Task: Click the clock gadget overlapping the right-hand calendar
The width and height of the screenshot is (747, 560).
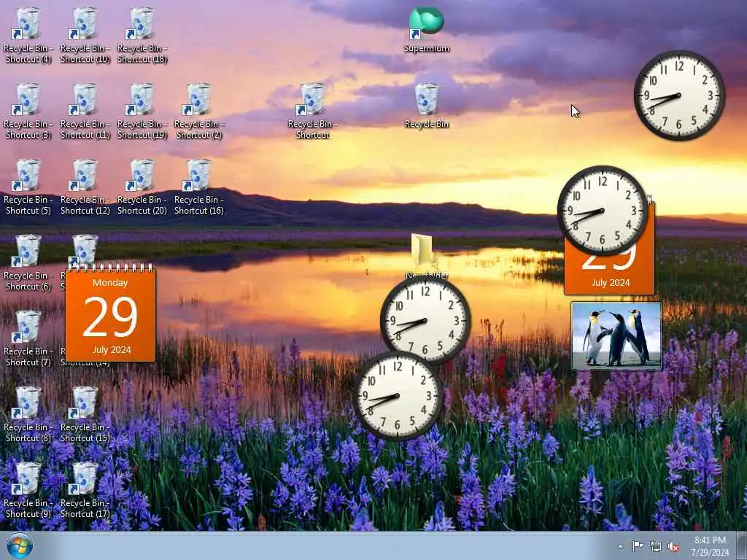Action: click(602, 210)
